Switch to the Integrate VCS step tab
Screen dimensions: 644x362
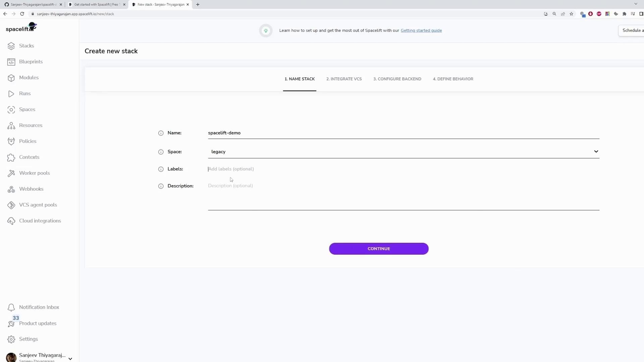[x=344, y=79]
